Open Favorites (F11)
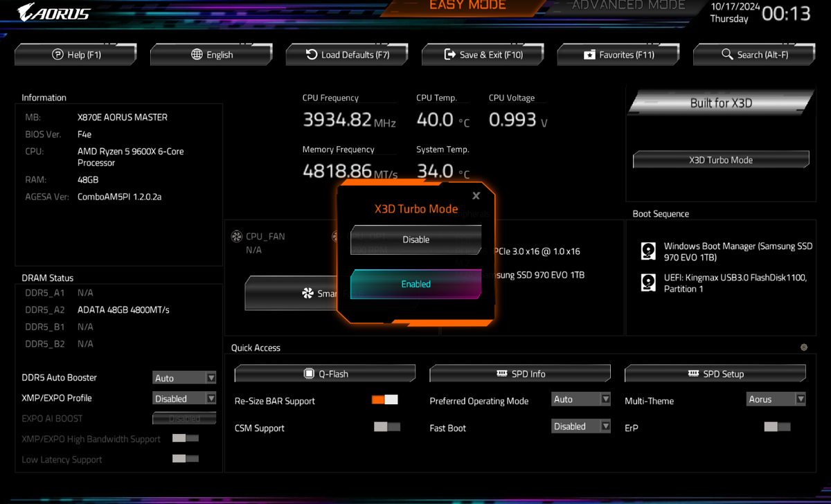Viewport: 831px width, 504px height. [618, 55]
